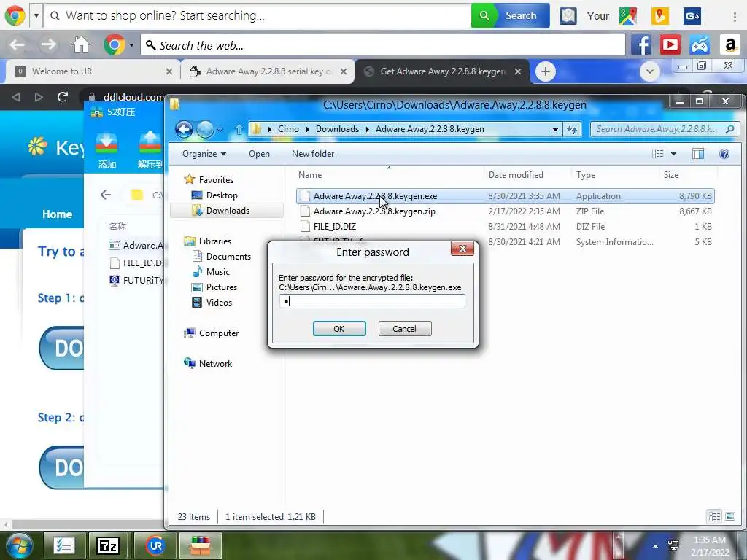
Task: Toggle the preview pane icon
Action: click(698, 153)
